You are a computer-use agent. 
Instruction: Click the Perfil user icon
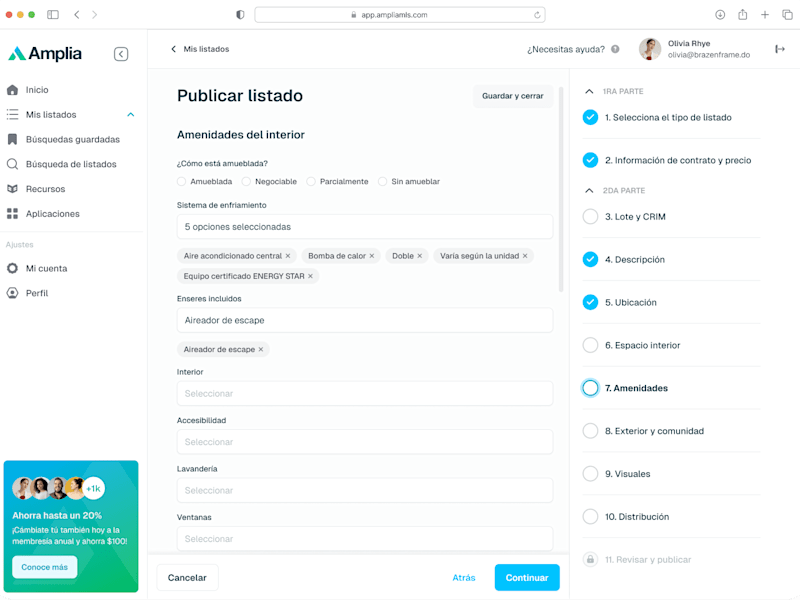[x=12, y=293]
